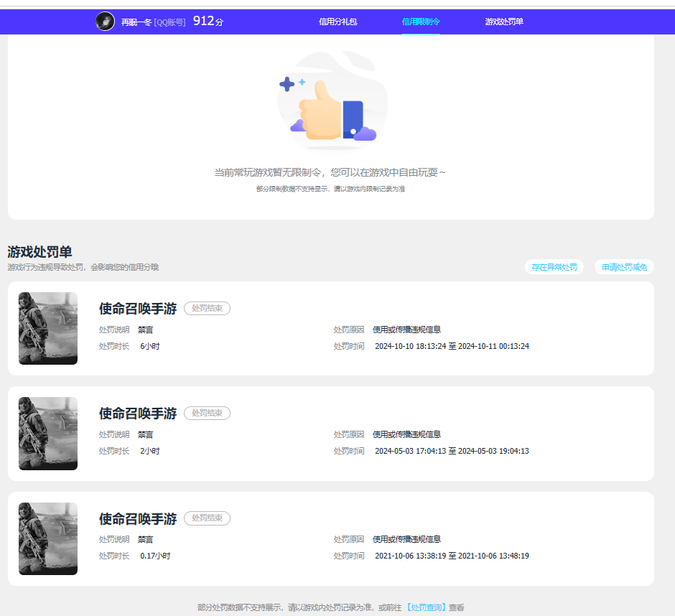The image size is (675, 616).
Task: Click 使用或传播违规信息 reason in 0.17小时 card
Action: (406, 539)
